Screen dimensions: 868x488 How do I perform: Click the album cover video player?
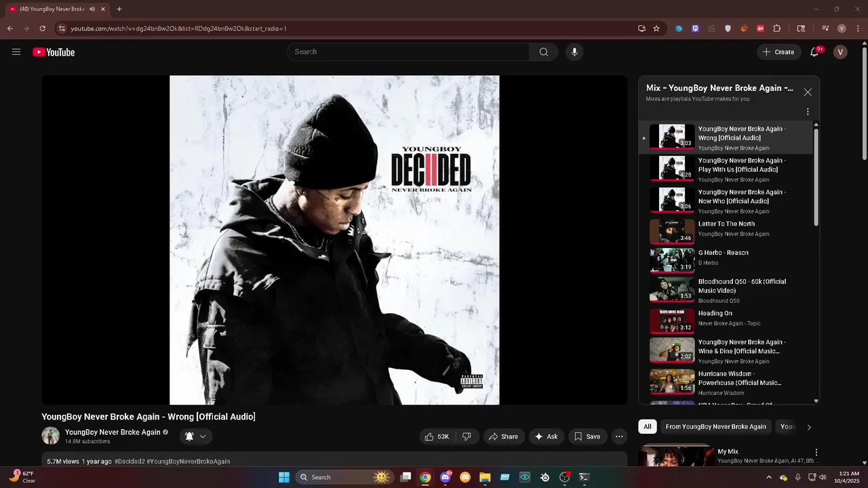tap(334, 240)
